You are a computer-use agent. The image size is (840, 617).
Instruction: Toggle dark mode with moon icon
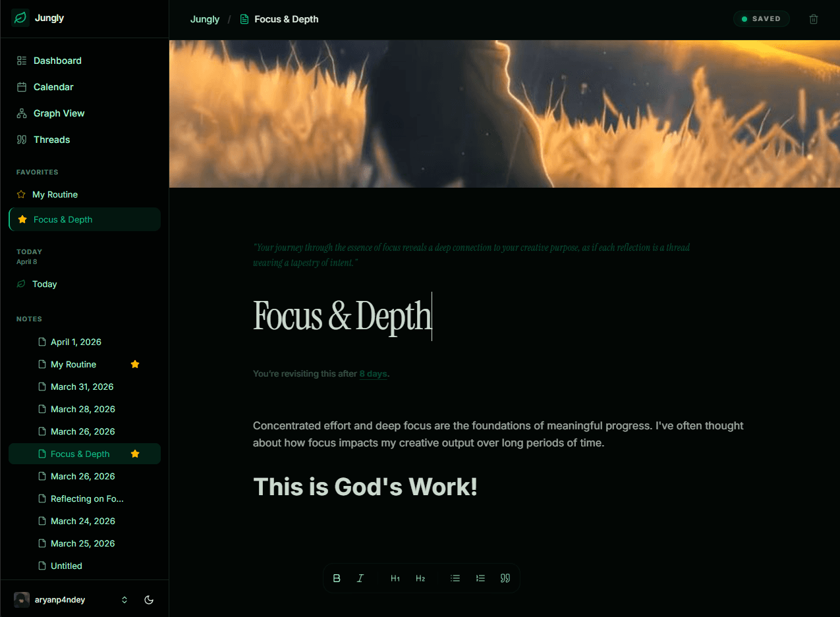point(149,600)
